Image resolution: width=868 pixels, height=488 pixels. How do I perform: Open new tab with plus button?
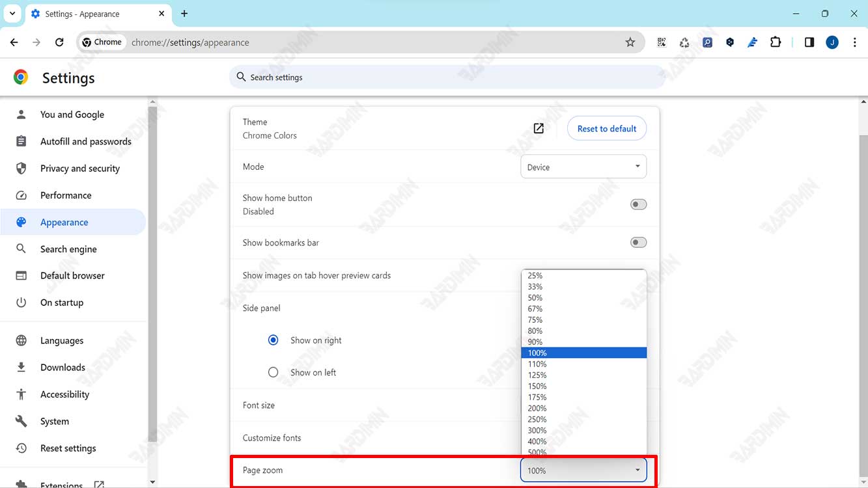[184, 14]
